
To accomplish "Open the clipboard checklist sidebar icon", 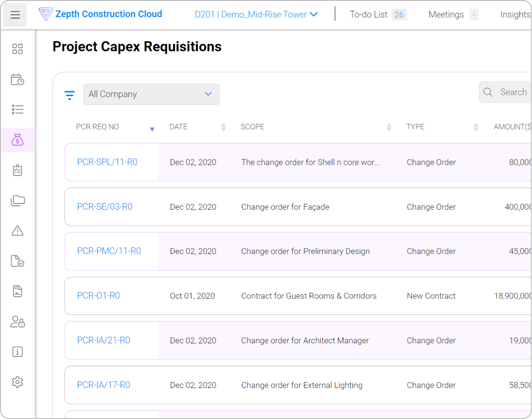I will (17, 170).
